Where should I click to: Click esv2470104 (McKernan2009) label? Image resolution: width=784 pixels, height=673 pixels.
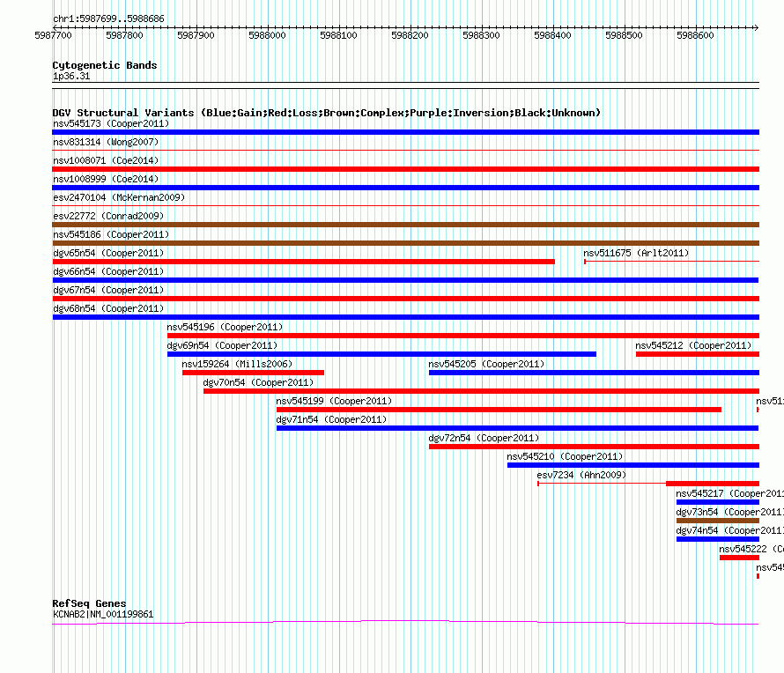click(119, 197)
